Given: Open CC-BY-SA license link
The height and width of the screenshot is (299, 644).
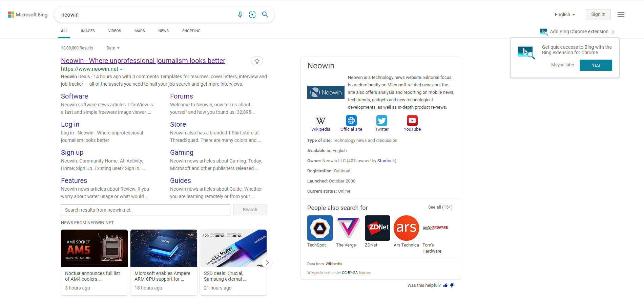Looking at the screenshot, I should 356,273.
